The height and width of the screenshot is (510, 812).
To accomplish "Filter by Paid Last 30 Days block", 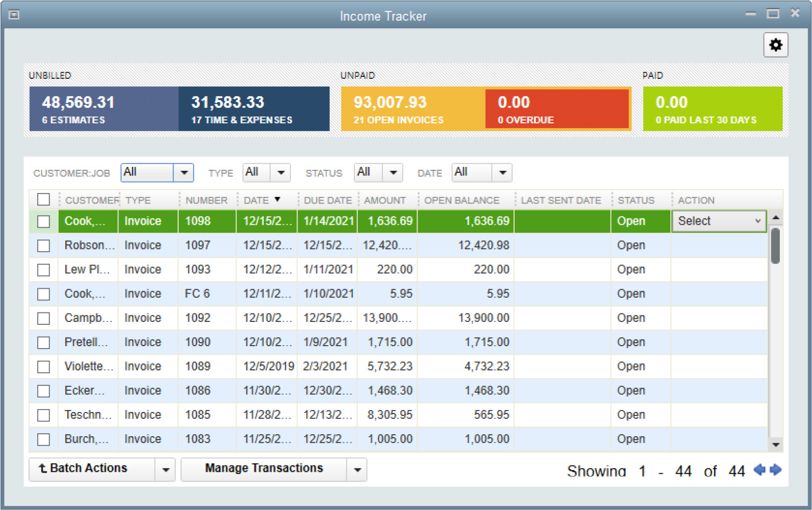I will tap(713, 109).
